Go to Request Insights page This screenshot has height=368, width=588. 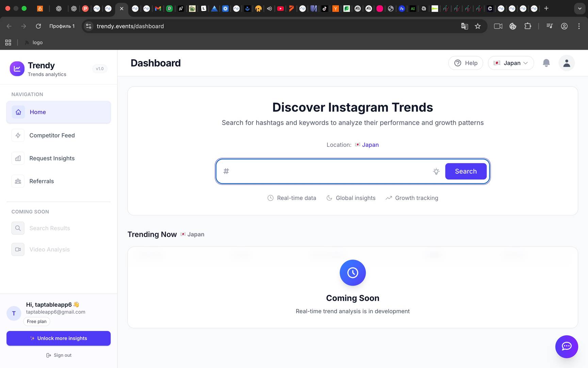pyautogui.click(x=52, y=158)
